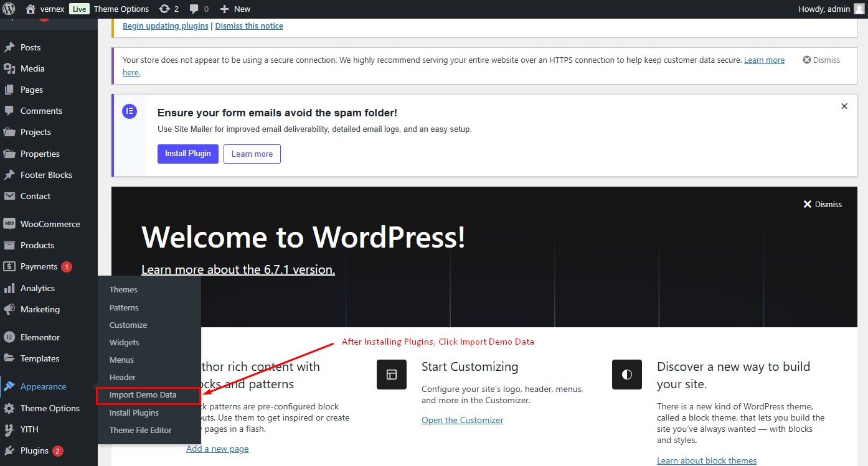Screen dimensions: 868x466
Task: Click Theme Options in admin bar
Action: tap(121, 9)
